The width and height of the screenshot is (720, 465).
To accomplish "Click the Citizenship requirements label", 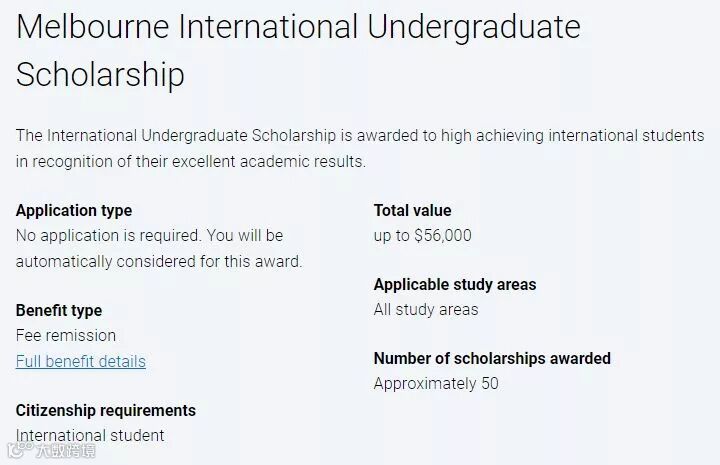I will pos(106,410).
